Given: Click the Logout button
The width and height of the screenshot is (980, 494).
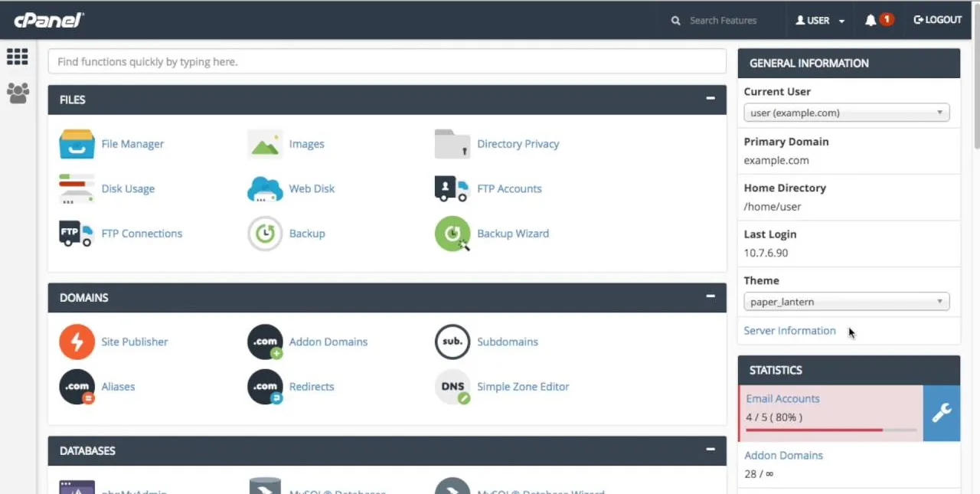Looking at the screenshot, I should click(937, 21).
